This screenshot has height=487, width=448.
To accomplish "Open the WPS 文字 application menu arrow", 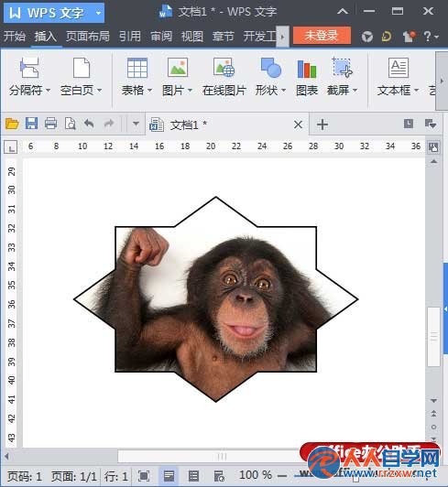I will (x=98, y=13).
